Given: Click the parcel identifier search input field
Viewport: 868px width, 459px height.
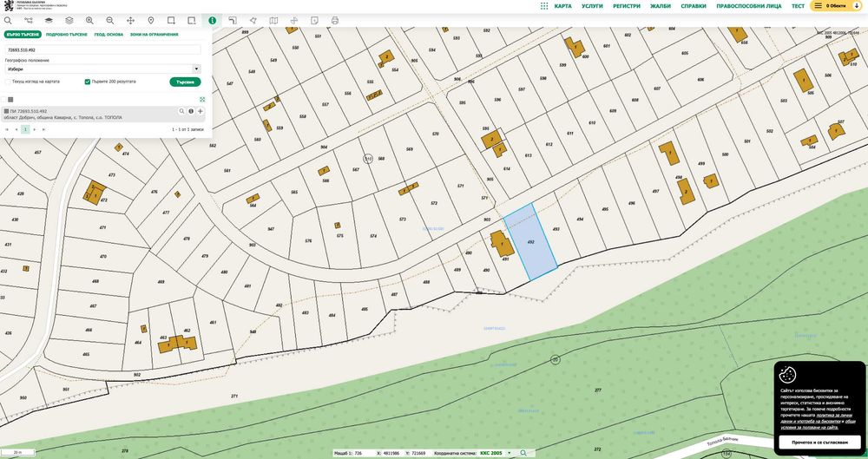Looking at the screenshot, I should pyautogui.click(x=103, y=49).
